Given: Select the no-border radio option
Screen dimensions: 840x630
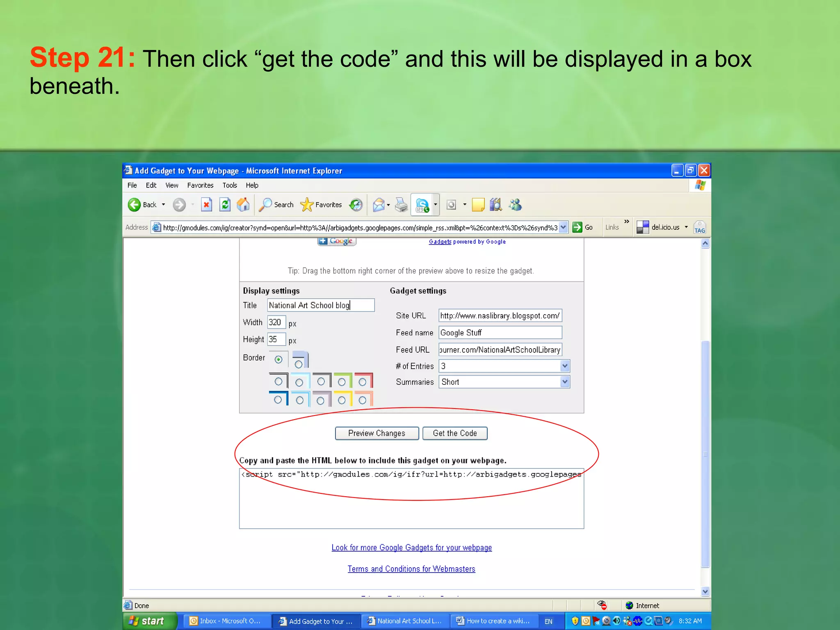Looking at the screenshot, I should pos(278,359).
